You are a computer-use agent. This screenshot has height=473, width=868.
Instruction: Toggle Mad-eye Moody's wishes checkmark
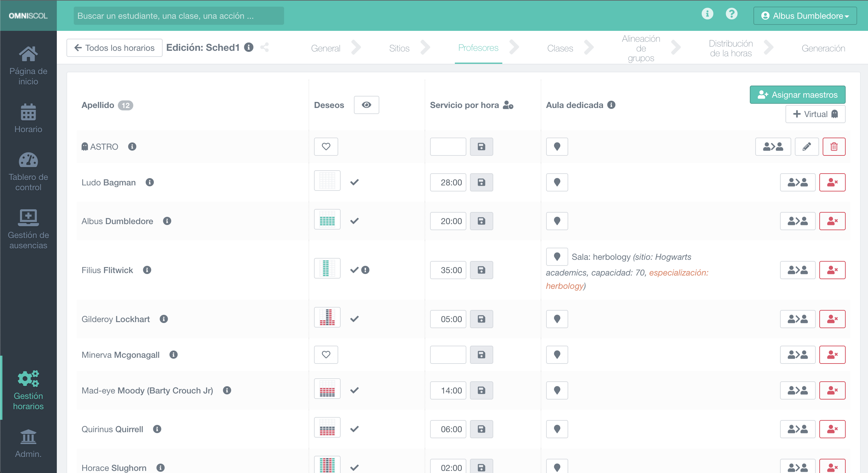point(354,390)
